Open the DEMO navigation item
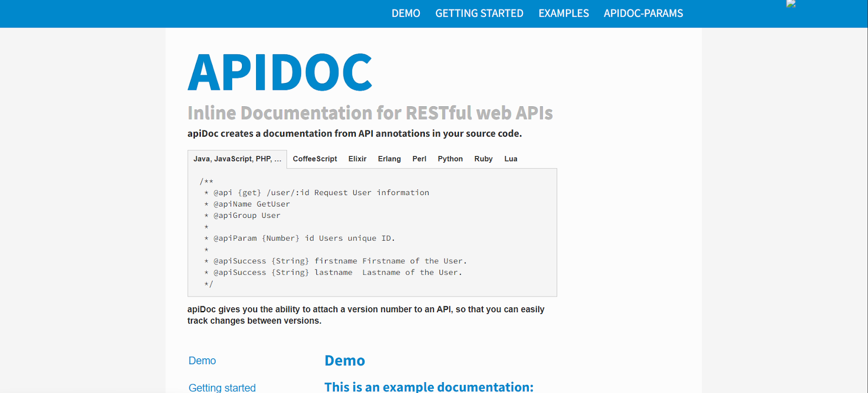This screenshot has height=393, width=868. [x=406, y=14]
